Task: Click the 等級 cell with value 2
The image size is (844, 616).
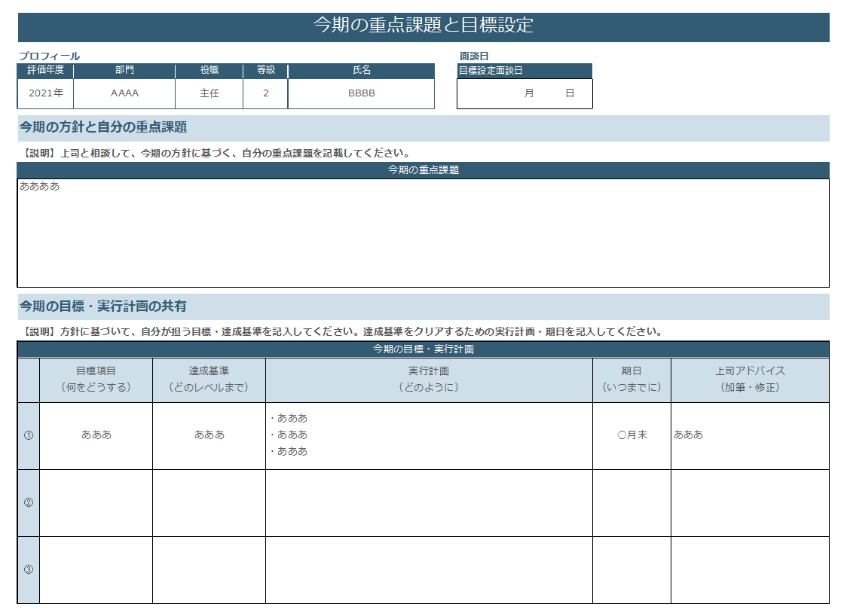Action: tap(265, 94)
